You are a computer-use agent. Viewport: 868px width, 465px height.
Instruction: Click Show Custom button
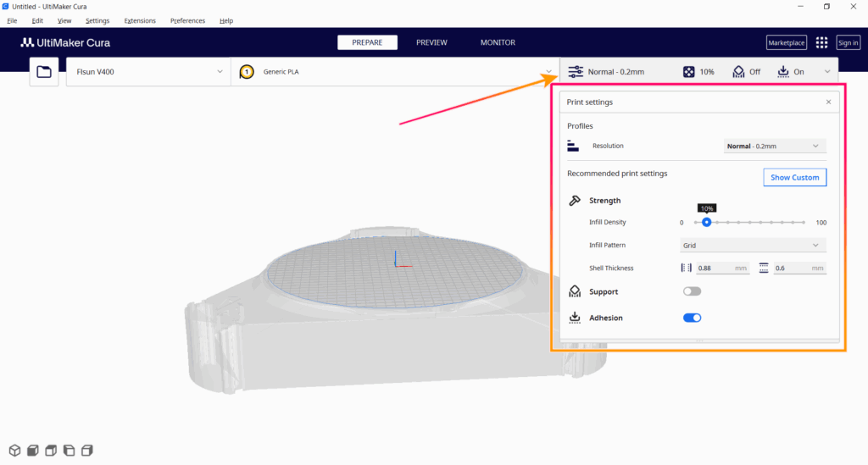coord(795,178)
